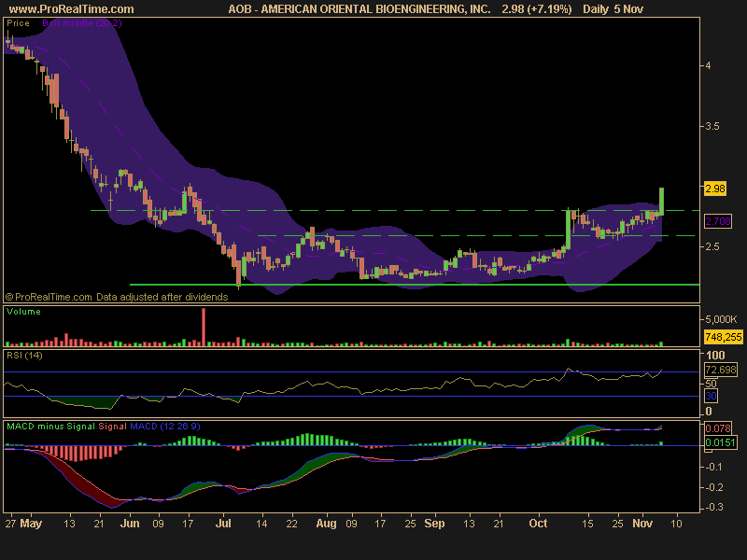Click the 'Jul' label on date axis
Screen dimensions: 747x560
(223, 524)
